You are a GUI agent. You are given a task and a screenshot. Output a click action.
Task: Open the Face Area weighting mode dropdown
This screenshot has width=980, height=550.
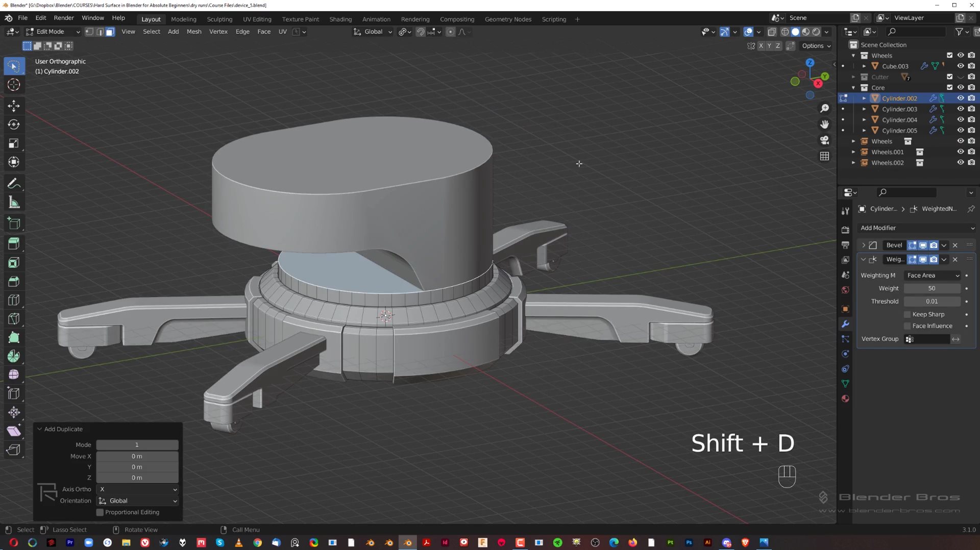[932, 276]
